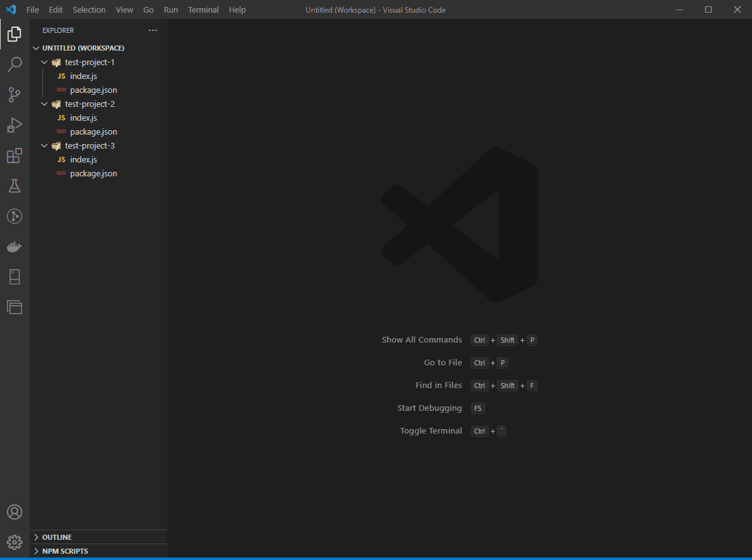This screenshot has width=752, height=560.
Task: Open Explorer Views and More Actions ellipsis
Action: (153, 30)
